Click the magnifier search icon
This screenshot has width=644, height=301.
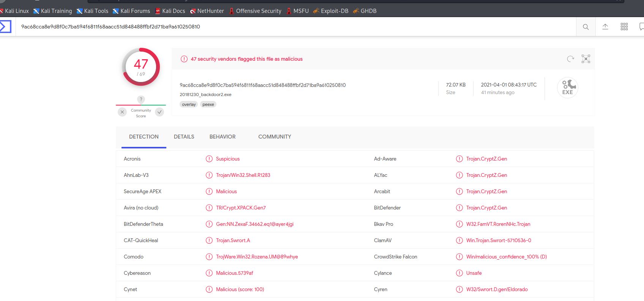586,27
